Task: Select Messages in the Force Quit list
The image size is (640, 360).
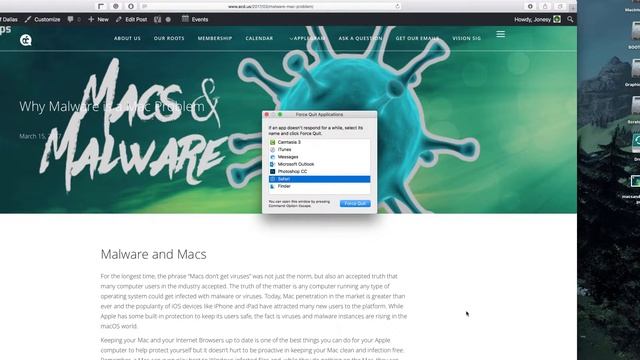Action: coord(320,157)
